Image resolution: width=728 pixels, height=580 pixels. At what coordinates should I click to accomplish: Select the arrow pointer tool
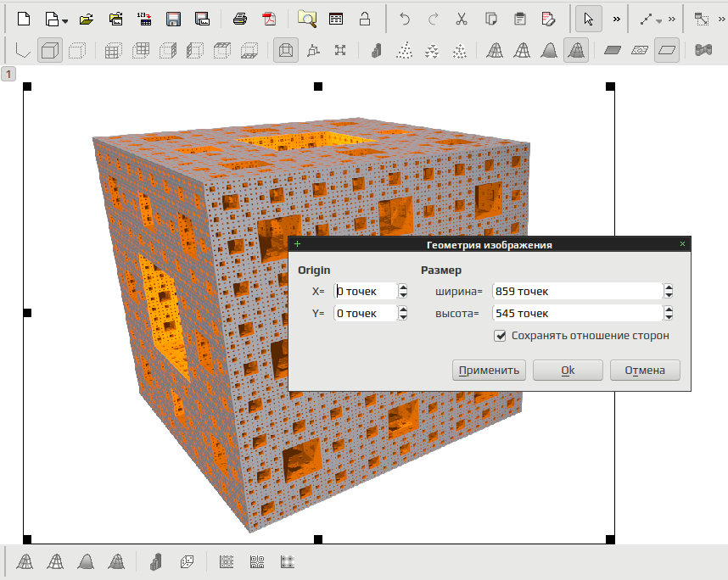pyautogui.click(x=588, y=19)
